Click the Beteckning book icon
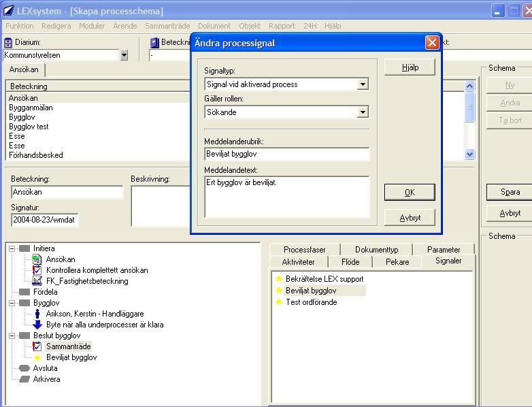The image size is (532, 407). coord(154,42)
